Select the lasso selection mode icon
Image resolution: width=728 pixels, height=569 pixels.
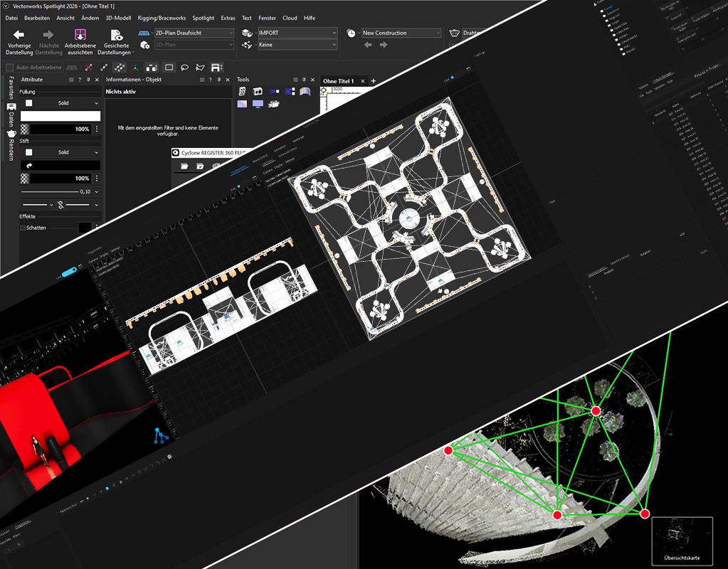point(184,68)
